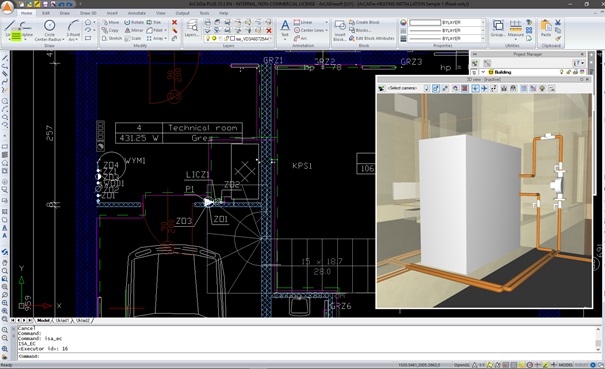This screenshot has height=369, width=605.
Task: Select the Circle Center-Radius tool
Action: click(49, 30)
